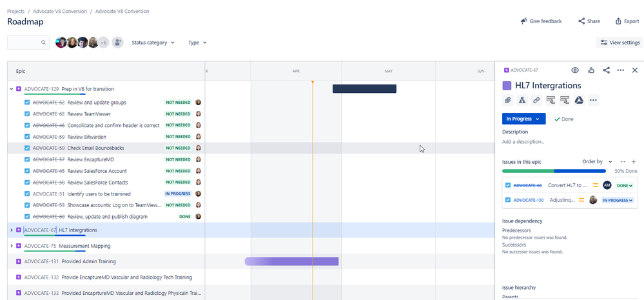Click the add child issue hierarchy icon

[522, 100]
